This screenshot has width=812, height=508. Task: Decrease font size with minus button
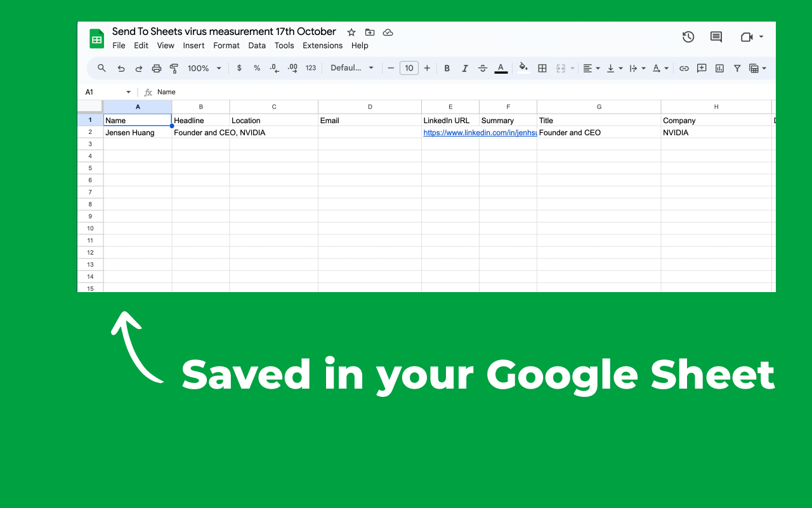(391, 68)
